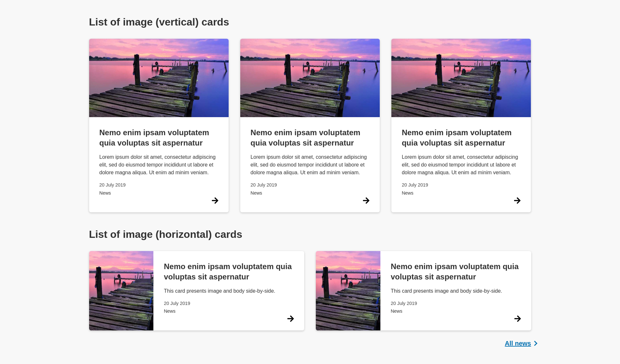
Task: Click the date on the third vertical card
Action: [415, 185]
